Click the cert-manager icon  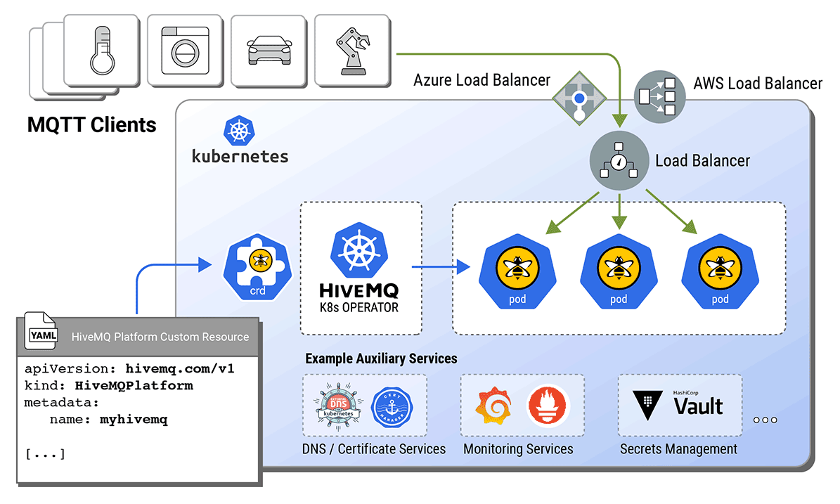tap(392, 407)
